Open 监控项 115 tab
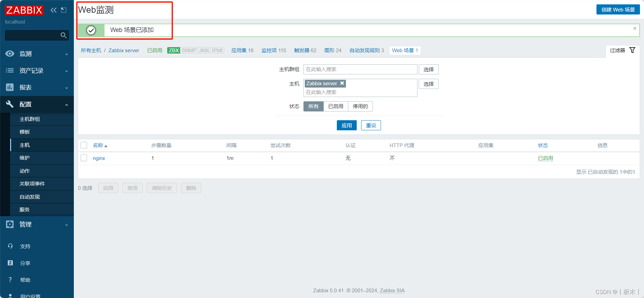Image resolution: width=644 pixels, height=298 pixels. (x=274, y=51)
